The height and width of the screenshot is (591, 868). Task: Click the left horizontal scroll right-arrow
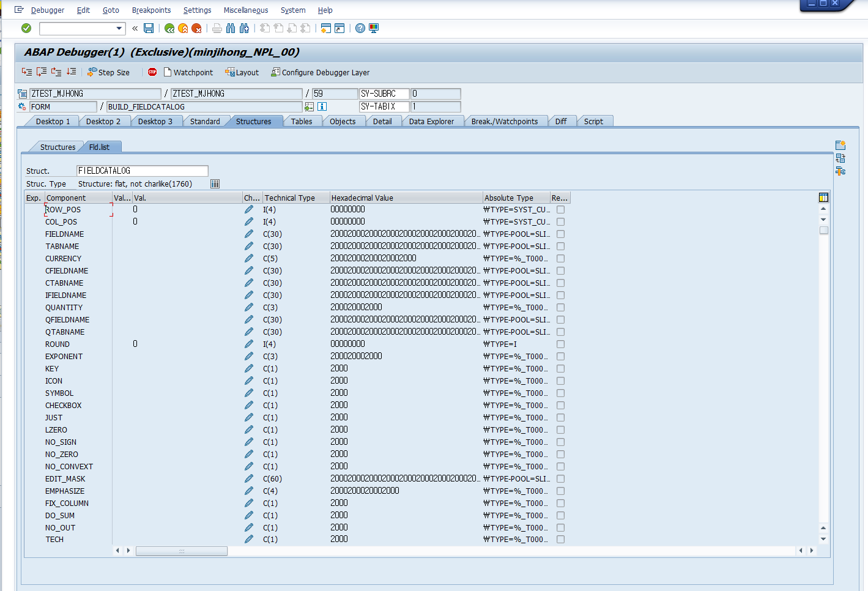pos(128,551)
